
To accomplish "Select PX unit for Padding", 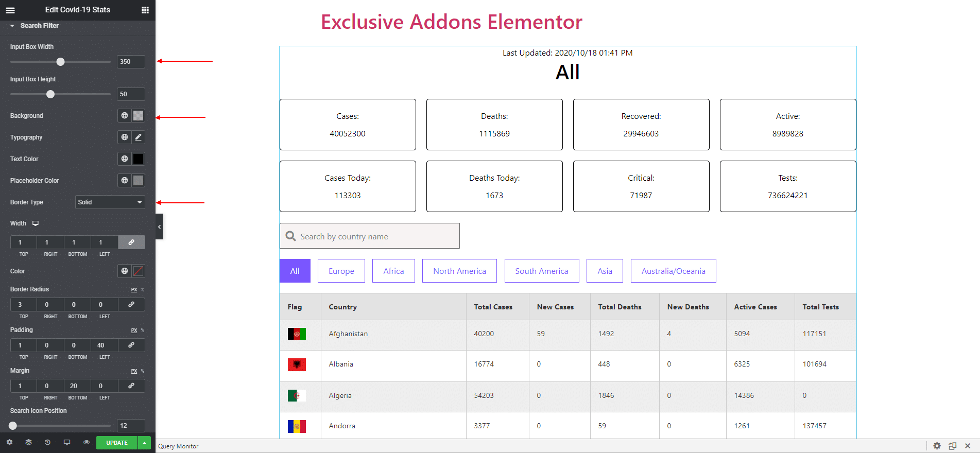I will tap(134, 330).
